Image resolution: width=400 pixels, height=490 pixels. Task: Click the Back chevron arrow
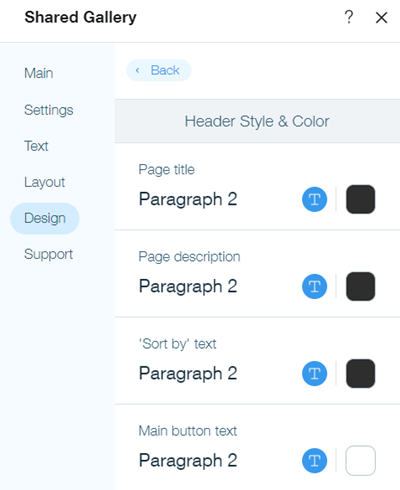point(137,70)
